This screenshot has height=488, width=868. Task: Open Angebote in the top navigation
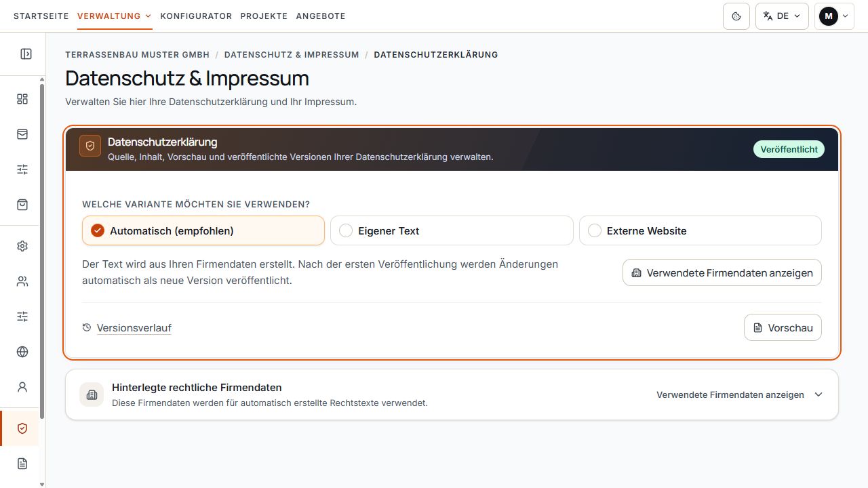pos(321,16)
